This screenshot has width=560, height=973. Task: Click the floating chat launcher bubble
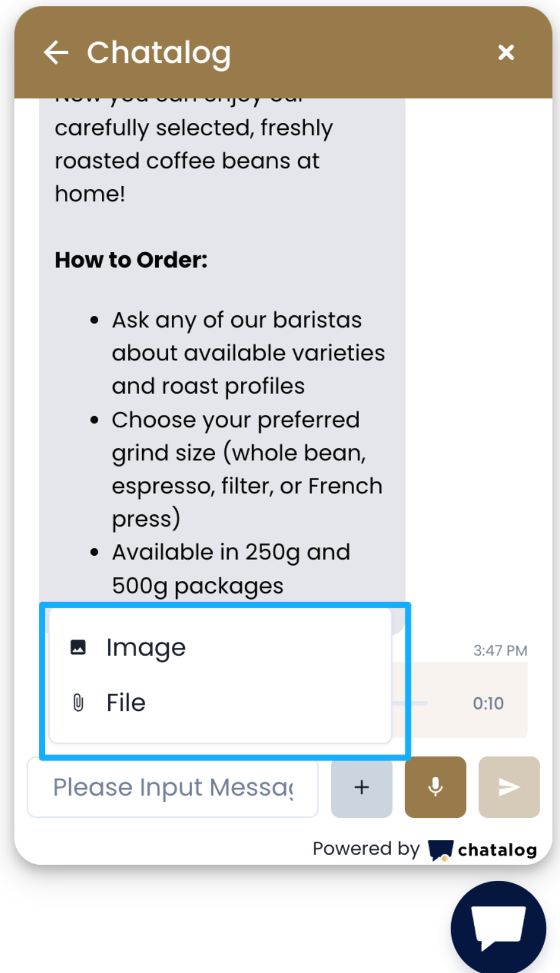[498, 927]
